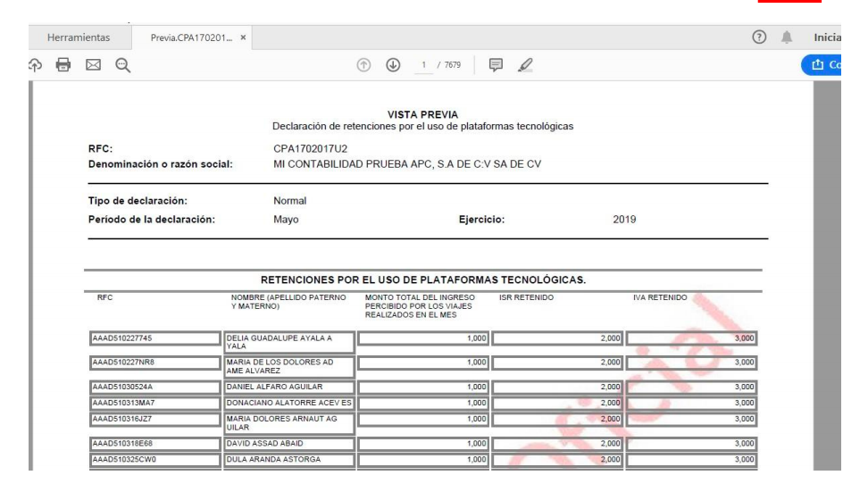868x492 pixels.
Task: Print the document with printer icon
Action: 63,65
